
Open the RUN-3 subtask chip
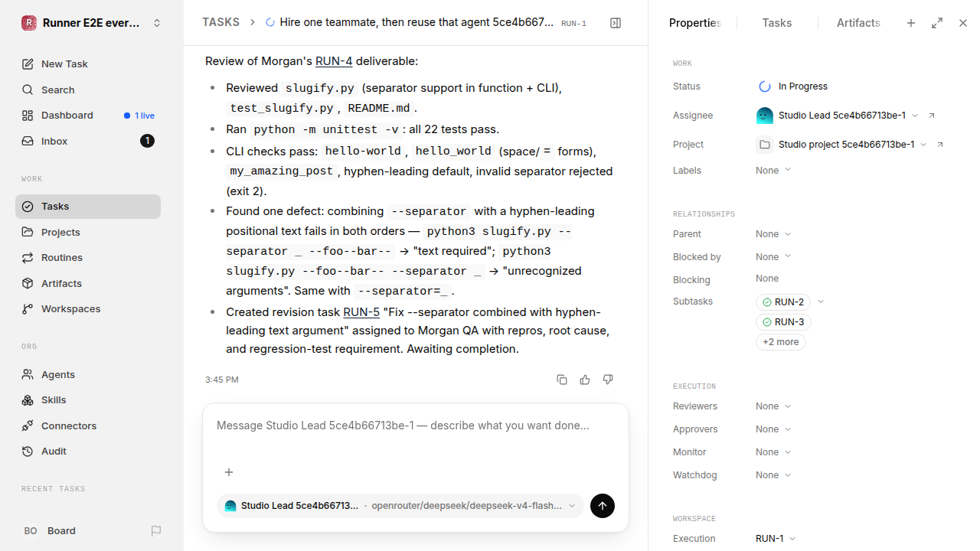(x=784, y=322)
